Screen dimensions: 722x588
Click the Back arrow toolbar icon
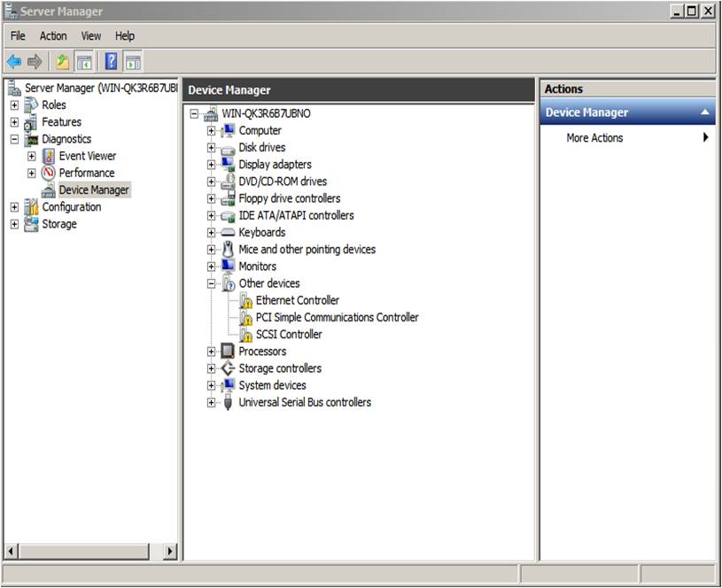click(14, 62)
